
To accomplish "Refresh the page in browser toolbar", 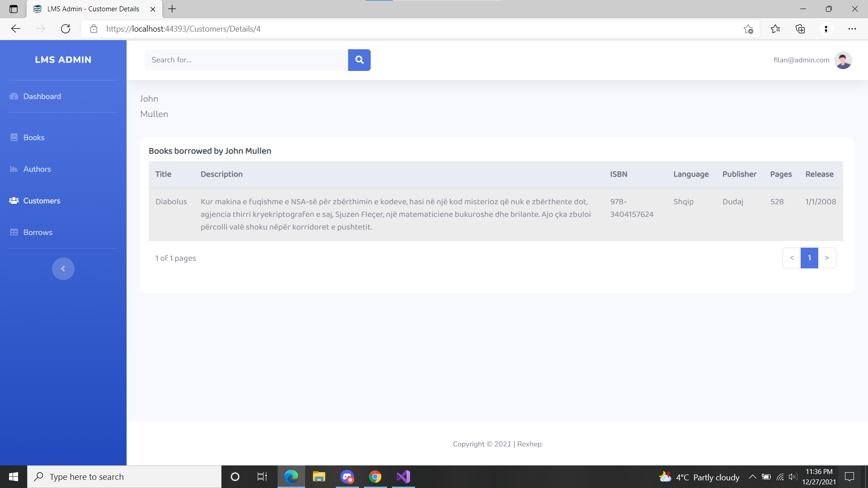I will (66, 29).
